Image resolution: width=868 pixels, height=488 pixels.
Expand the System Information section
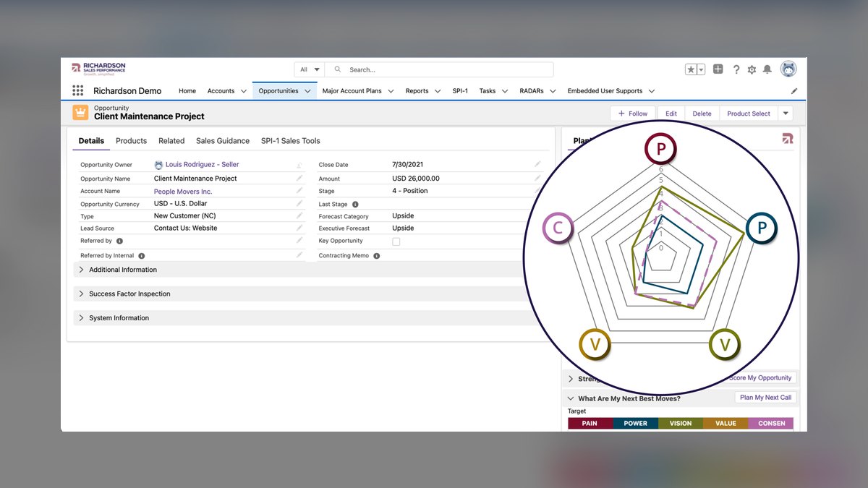click(x=81, y=318)
